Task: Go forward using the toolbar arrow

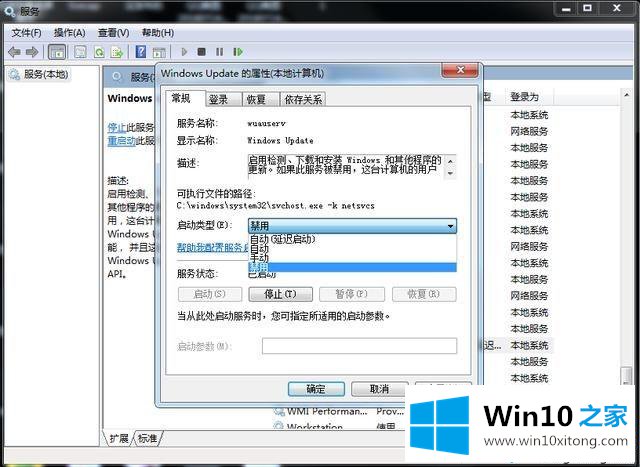Action: 32,52
